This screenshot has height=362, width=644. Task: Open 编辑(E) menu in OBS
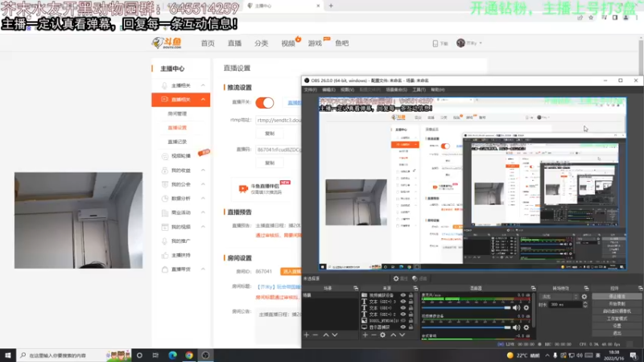coord(328,90)
